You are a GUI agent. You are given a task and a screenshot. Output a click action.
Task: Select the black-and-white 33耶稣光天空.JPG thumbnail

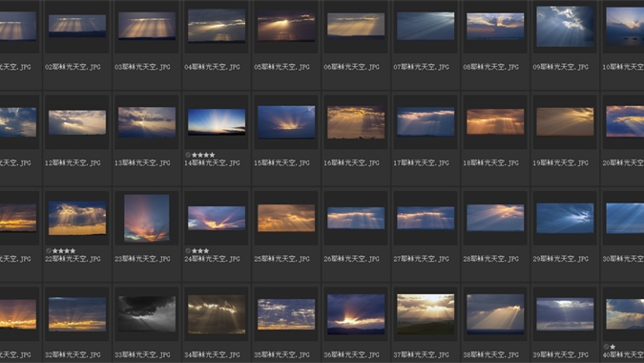coord(147,314)
